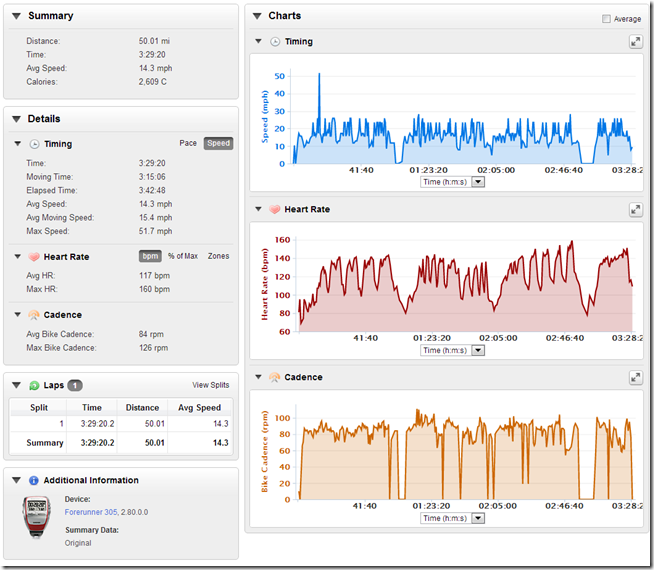
Task: Toggle heart rate to % of Max
Action: 183,257
